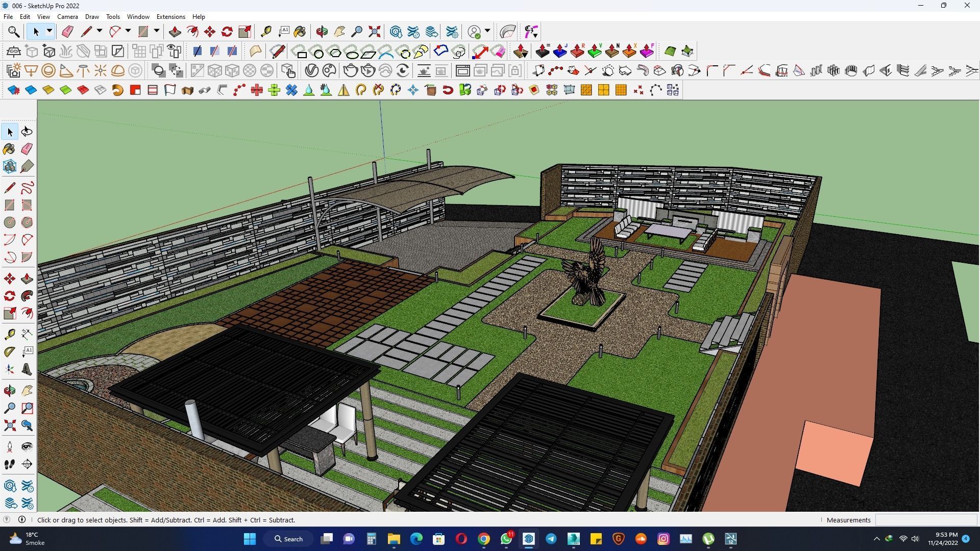980x551 pixels.
Task: Click the Walk footprints tool in left toolbar
Action: (9, 464)
